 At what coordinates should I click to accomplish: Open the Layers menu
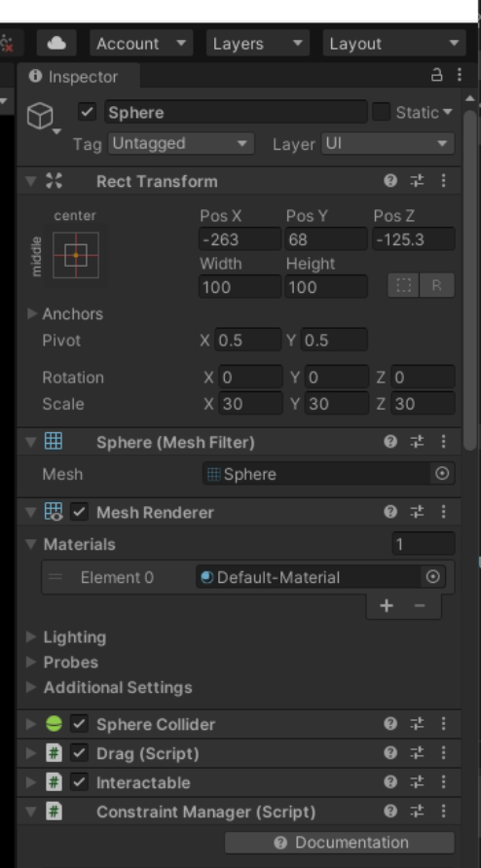[x=258, y=43]
